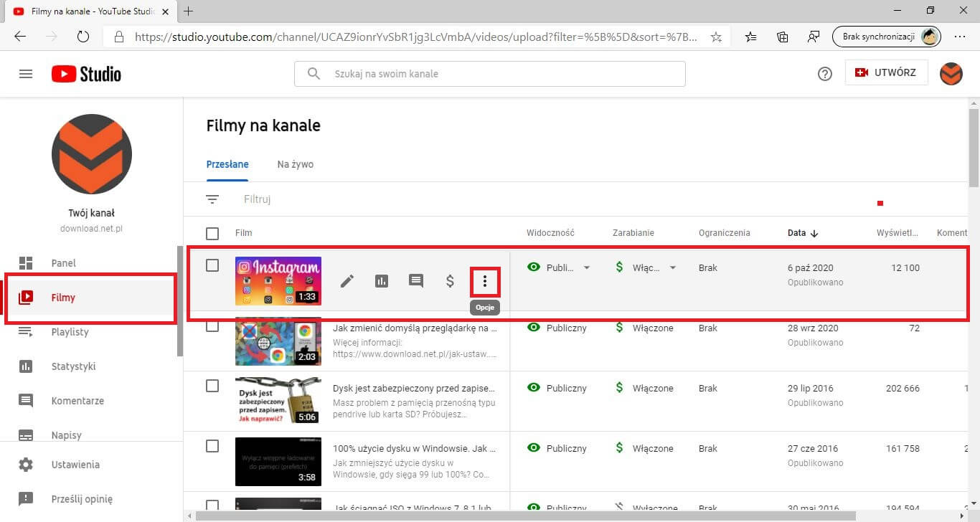Open browser favorites list icon
Viewport: 980px width, 522px height.
point(751,37)
